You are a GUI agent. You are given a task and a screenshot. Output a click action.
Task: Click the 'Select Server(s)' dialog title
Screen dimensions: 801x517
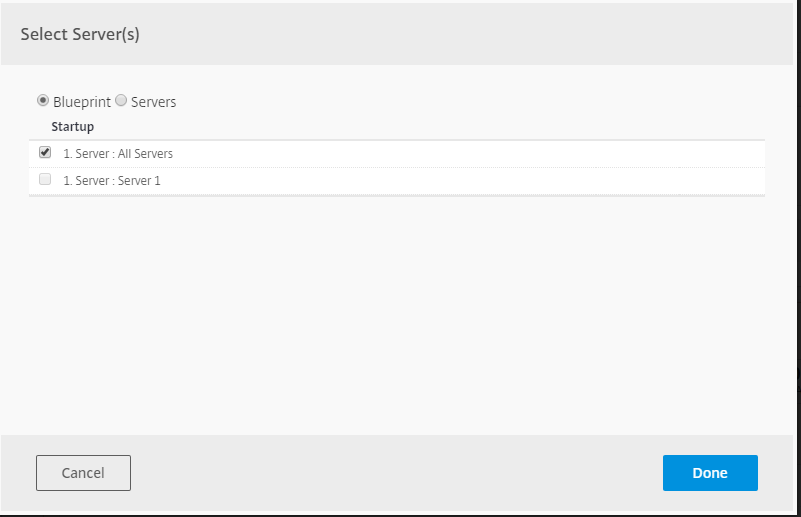pyautogui.click(x=80, y=35)
